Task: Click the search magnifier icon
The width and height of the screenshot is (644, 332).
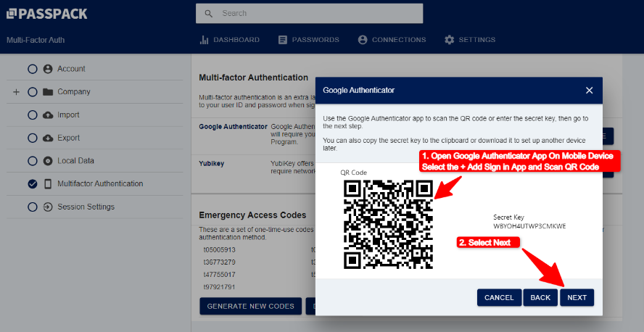Action: (x=209, y=14)
